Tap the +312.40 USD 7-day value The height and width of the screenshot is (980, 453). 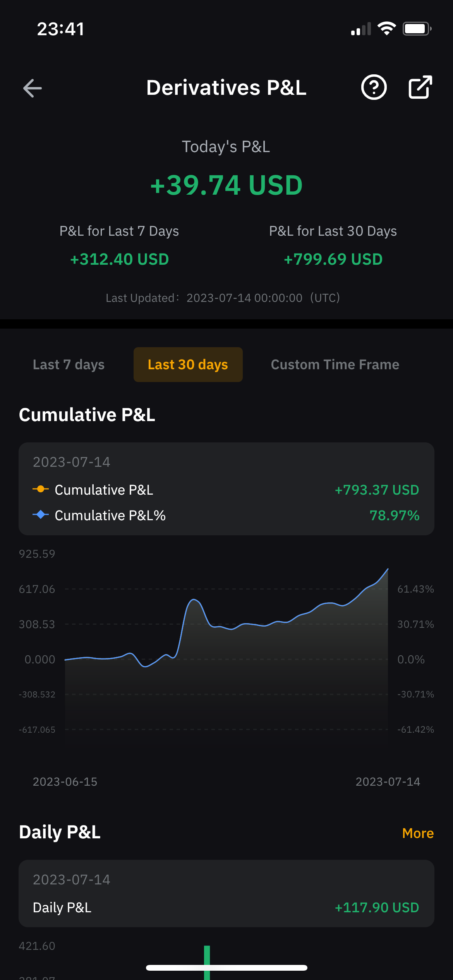click(119, 259)
